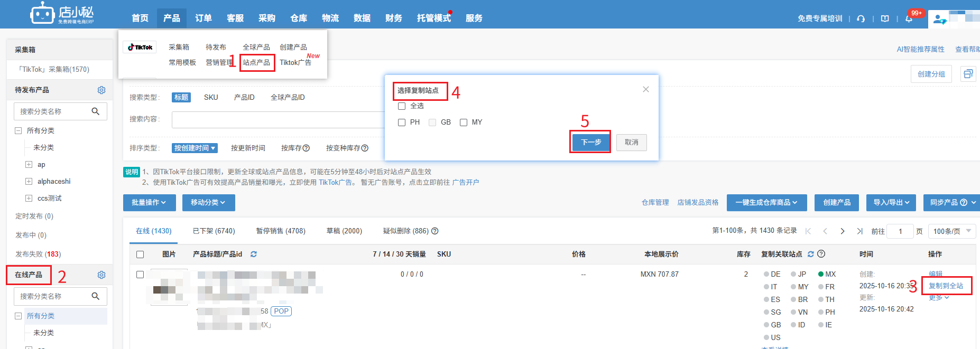980x349 pixels.
Task: Click the search magnifier in 待发布产品 category box
Action: click(96, 111)
